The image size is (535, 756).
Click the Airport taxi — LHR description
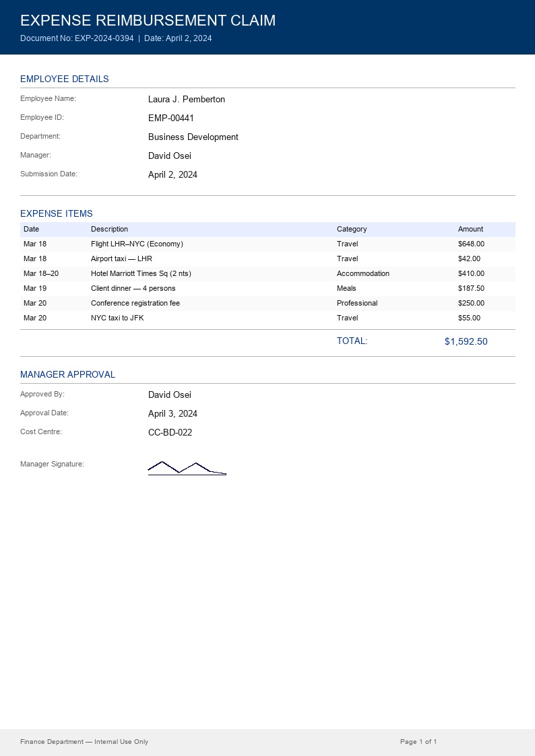tap(121, 259)
